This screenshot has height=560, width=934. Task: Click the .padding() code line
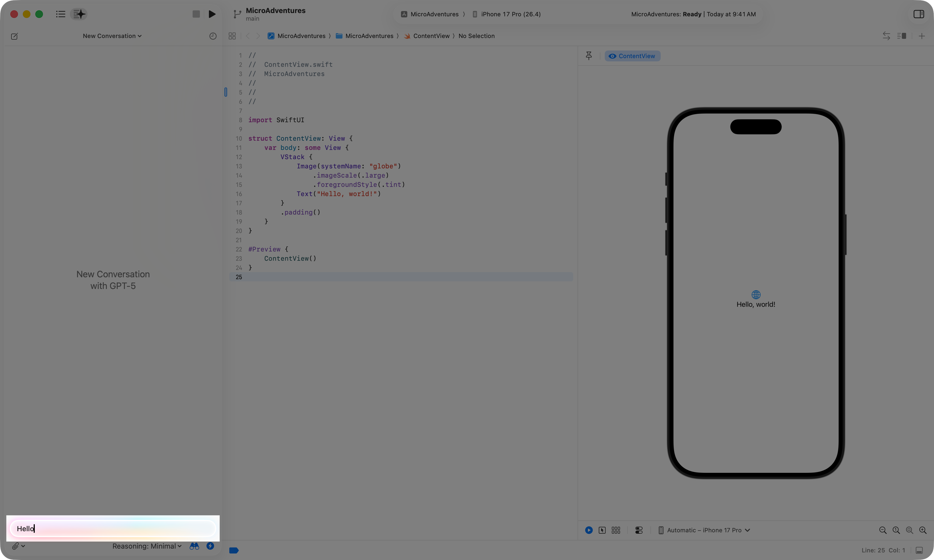pyautogui.click(x=300, y=212)
